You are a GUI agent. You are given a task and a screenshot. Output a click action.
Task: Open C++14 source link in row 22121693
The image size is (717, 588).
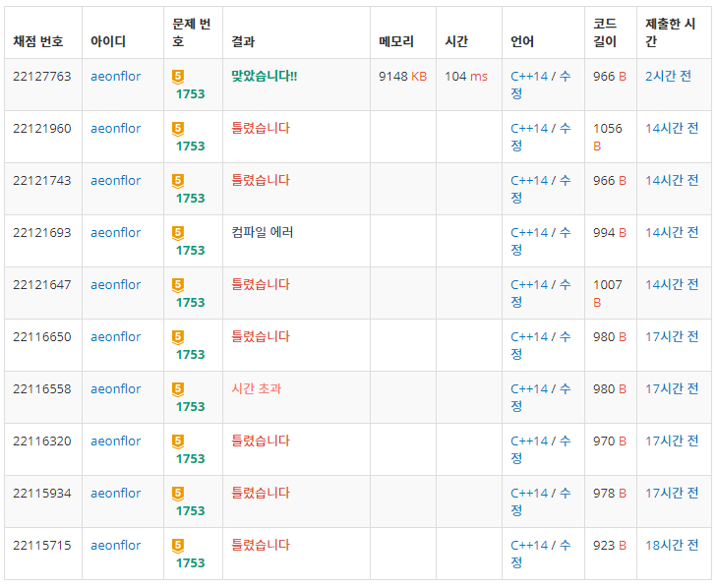(x=529, y=233)
